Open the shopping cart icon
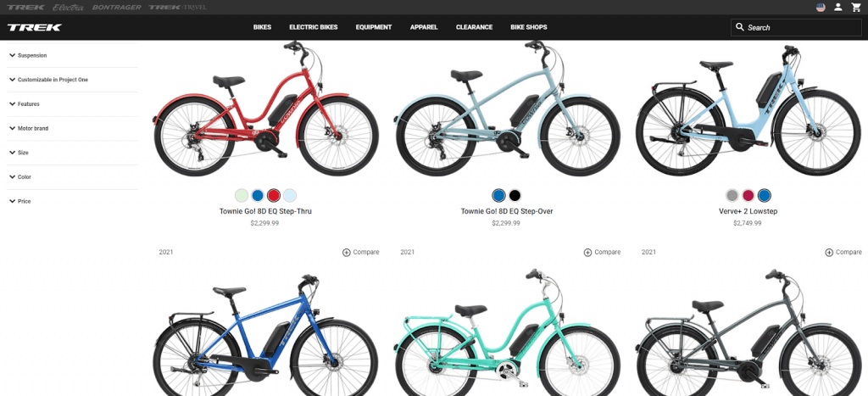Viewport: 868px width, 396px height. click(x=856, y=7)
